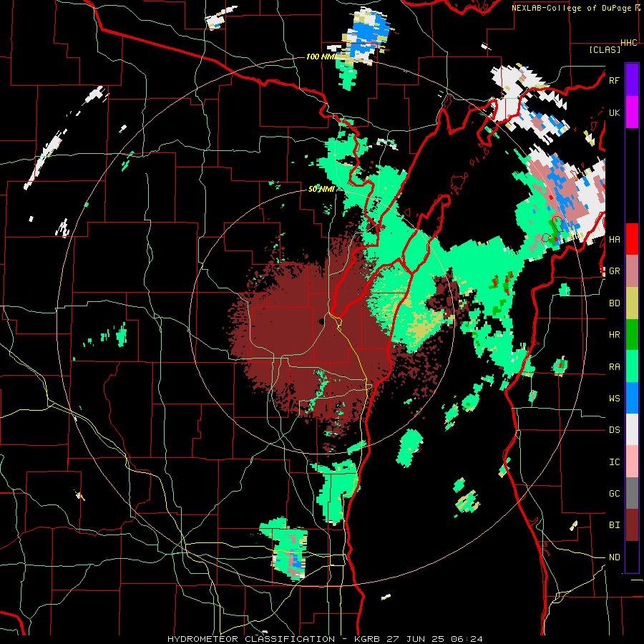Viewport: 644px width, 644px height.
Task: Select the brown BI legend swatch
Action: pyautogui.click(x=632, y=525)
